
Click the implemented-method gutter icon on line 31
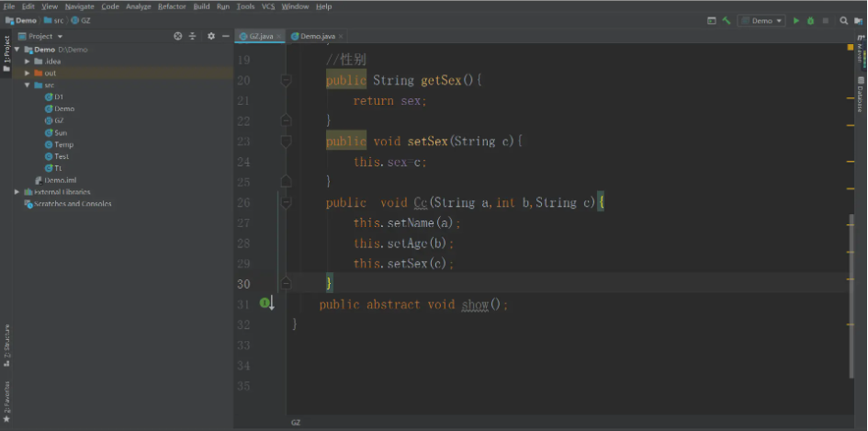coord(267,303)
